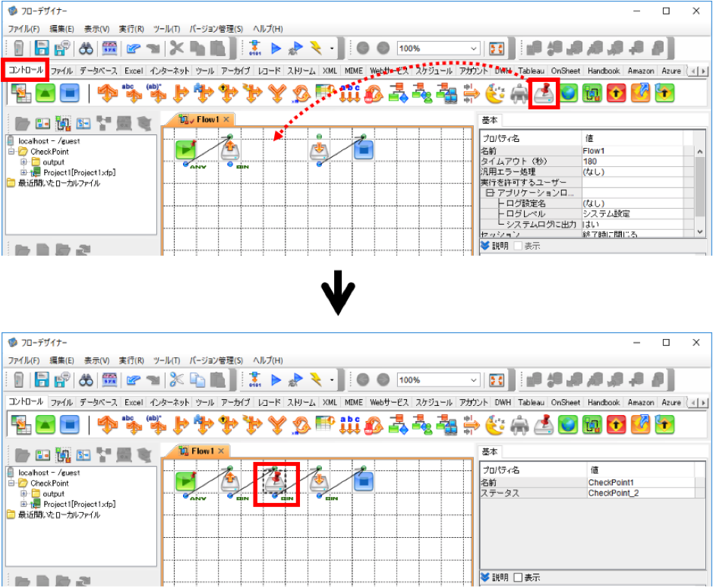The image size is (713, 588).
Task: Click the scissors cut icon in lower toolbar
Action: click(176, 379)
